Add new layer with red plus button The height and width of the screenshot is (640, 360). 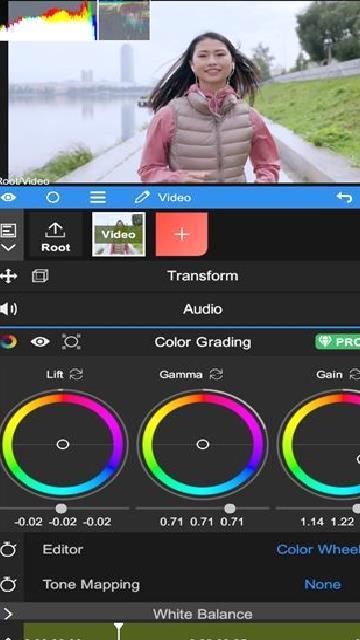(182, 234)
